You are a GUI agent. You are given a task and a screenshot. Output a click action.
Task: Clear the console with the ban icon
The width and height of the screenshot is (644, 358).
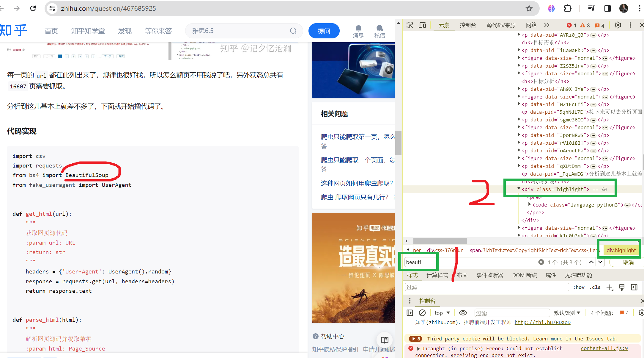pyautogui.click(x=422, y=313)
